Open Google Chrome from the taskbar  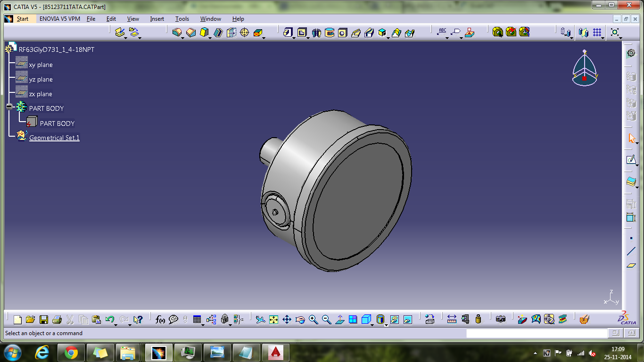(x=71, y=352)
